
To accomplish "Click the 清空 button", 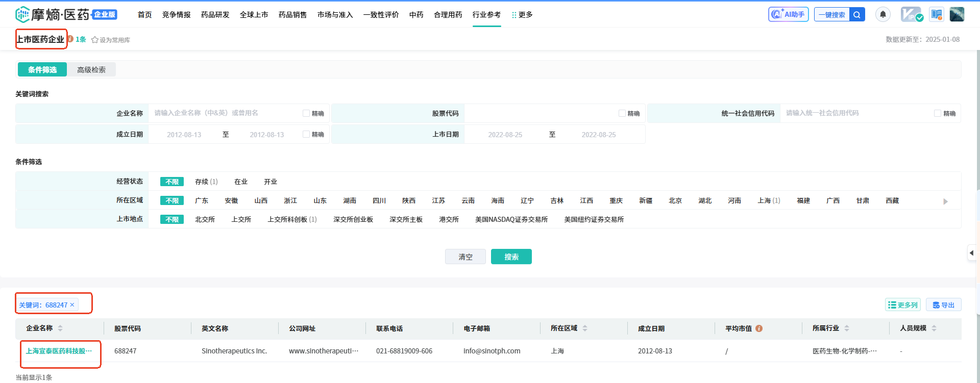I will [x=465, y=257].
